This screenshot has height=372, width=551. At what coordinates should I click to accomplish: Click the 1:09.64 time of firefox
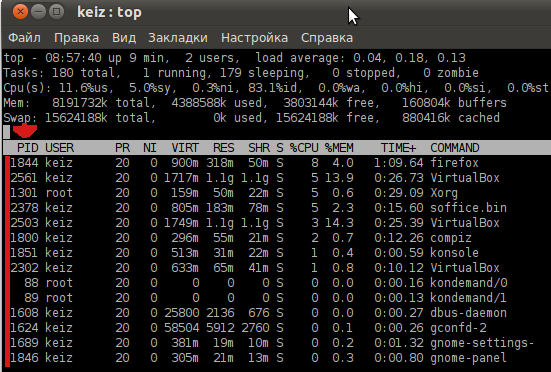(x=398, y=163)
